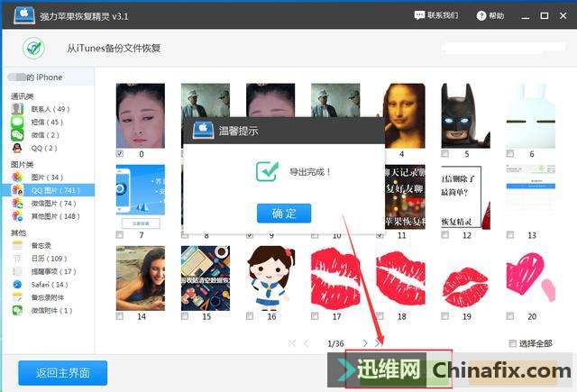Image resolution: width=577 pixels, height=392 pixels.
Task: Go to the previous page arrow
Action: point(306,343)
